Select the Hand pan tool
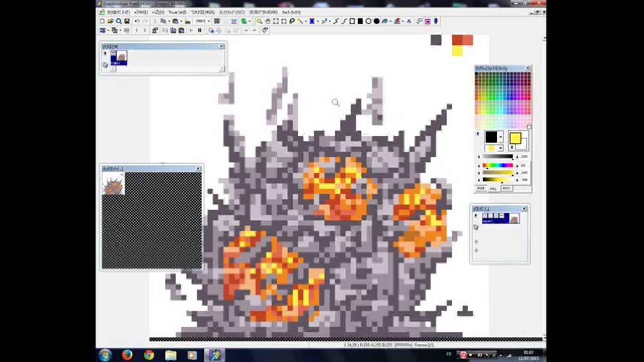Viewport: 644px width, 362px height. coord(267,21)
